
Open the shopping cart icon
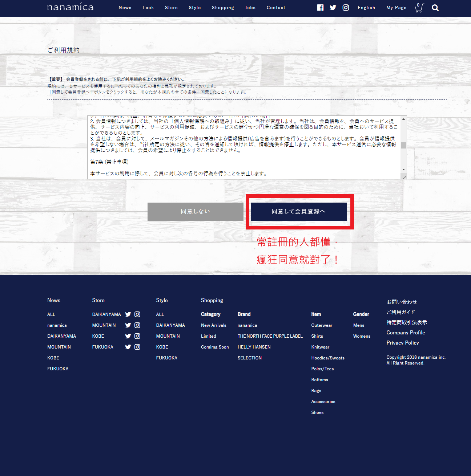419,8
